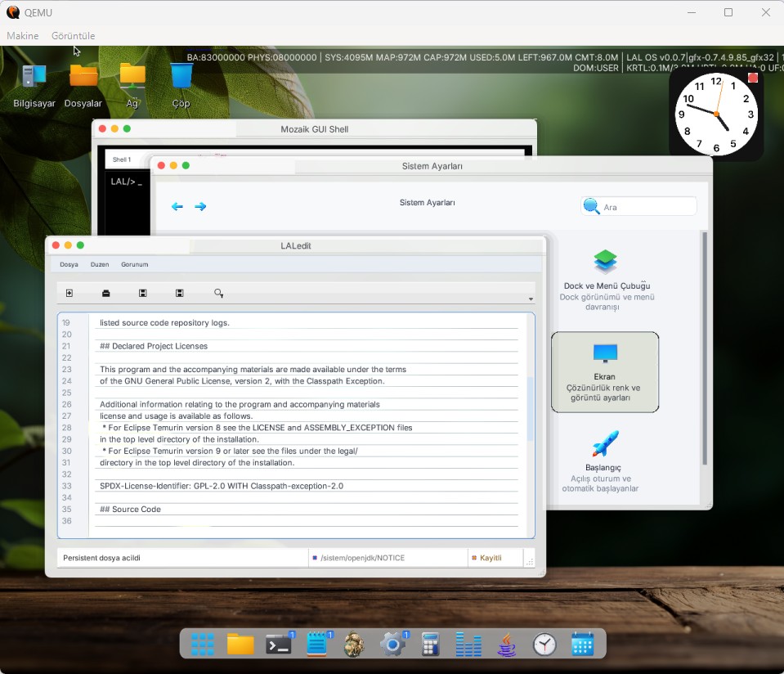Open the blue notepad icon in the dock
784x674 pixels.
pyautogui.click(x=316, y=644)
